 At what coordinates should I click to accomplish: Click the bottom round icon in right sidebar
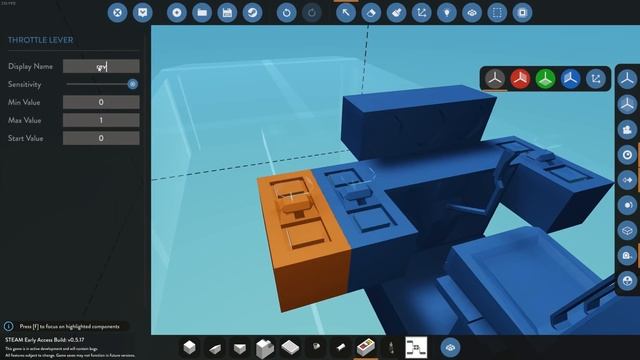627,281
